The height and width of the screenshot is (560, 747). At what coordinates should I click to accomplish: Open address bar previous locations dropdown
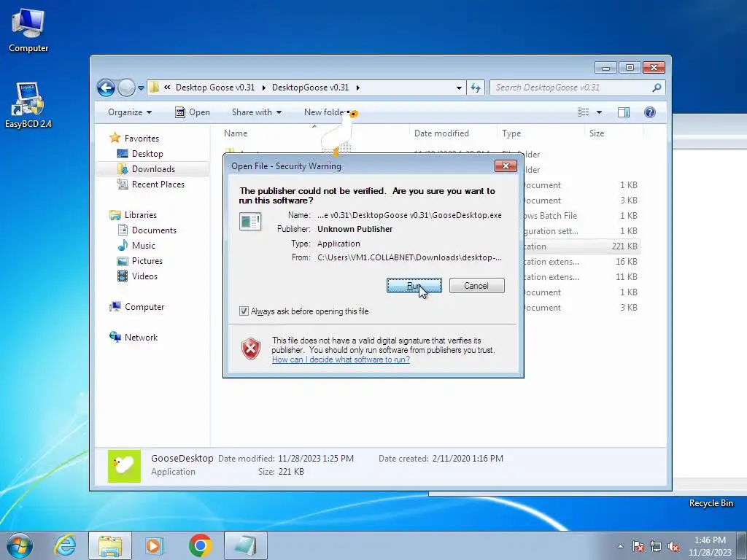tap(459, 87)
